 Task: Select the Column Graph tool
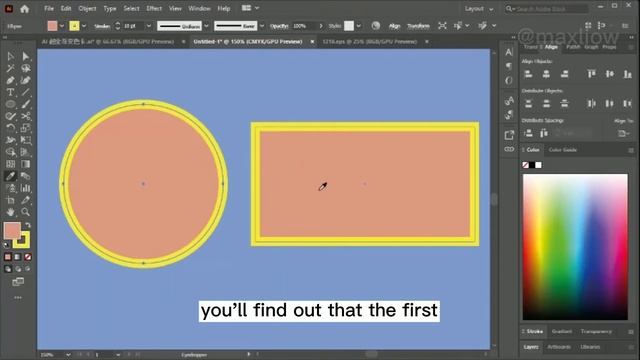pos(25,188)
